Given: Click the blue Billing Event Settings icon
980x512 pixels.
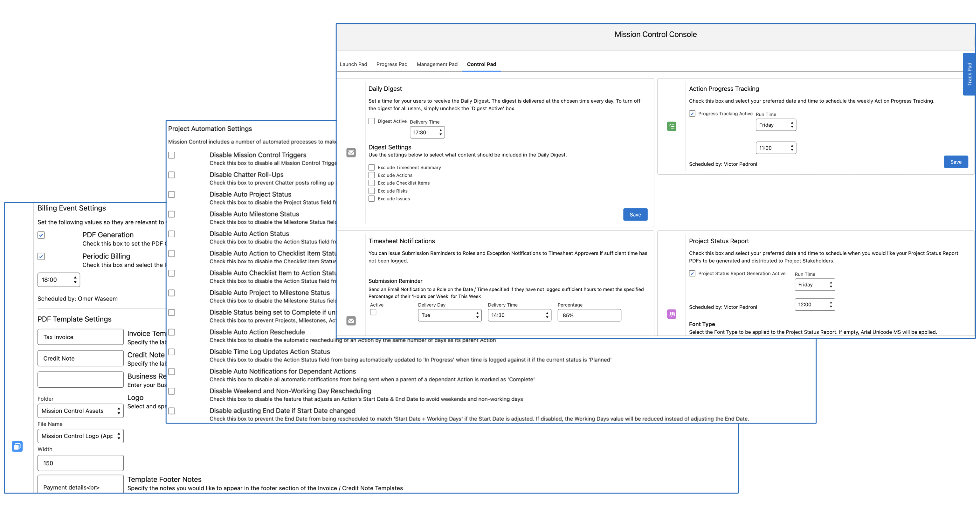Looking at the screenshot, I should (17, 446).
